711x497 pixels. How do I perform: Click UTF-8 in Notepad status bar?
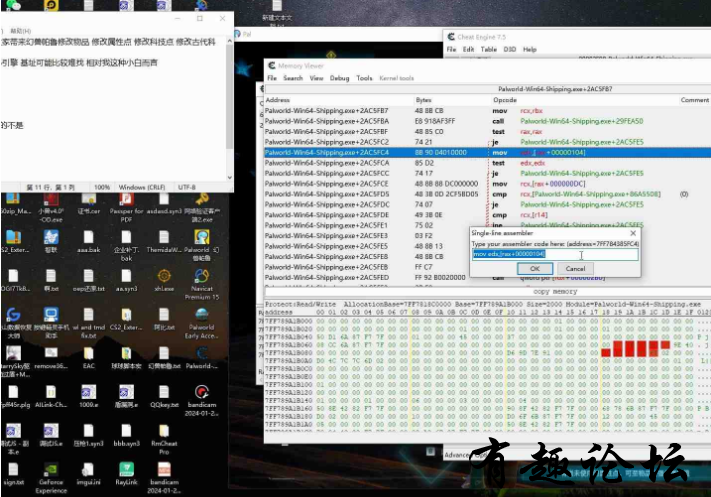pos(186,187)
